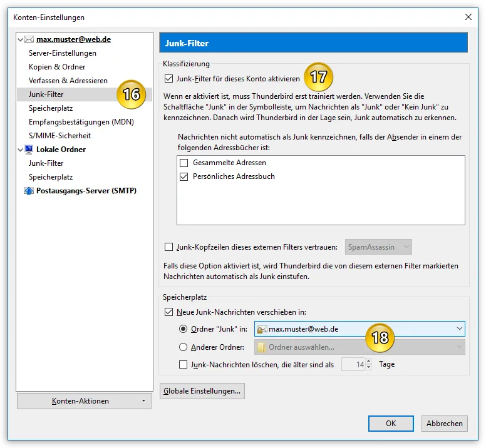Confirm settings with the OK button

coord(391,424)
